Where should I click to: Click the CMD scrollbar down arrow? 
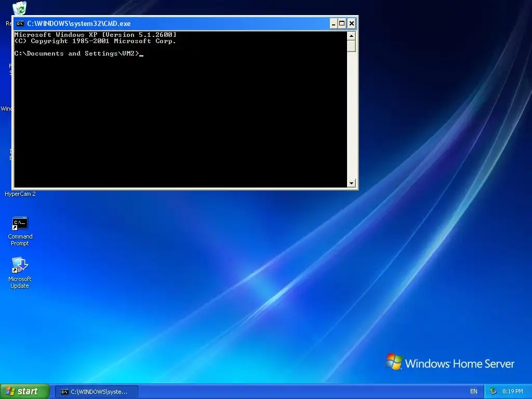tap(351, 183)
